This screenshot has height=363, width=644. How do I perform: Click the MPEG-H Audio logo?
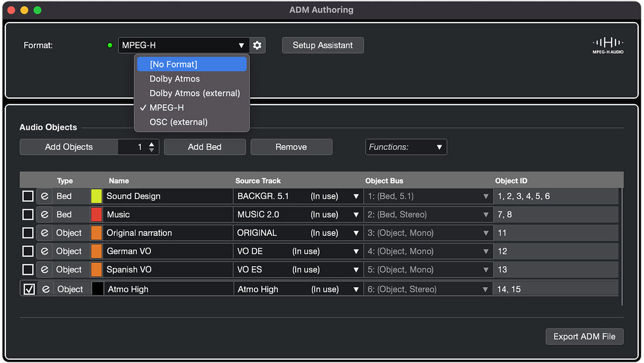coord(608,46)
